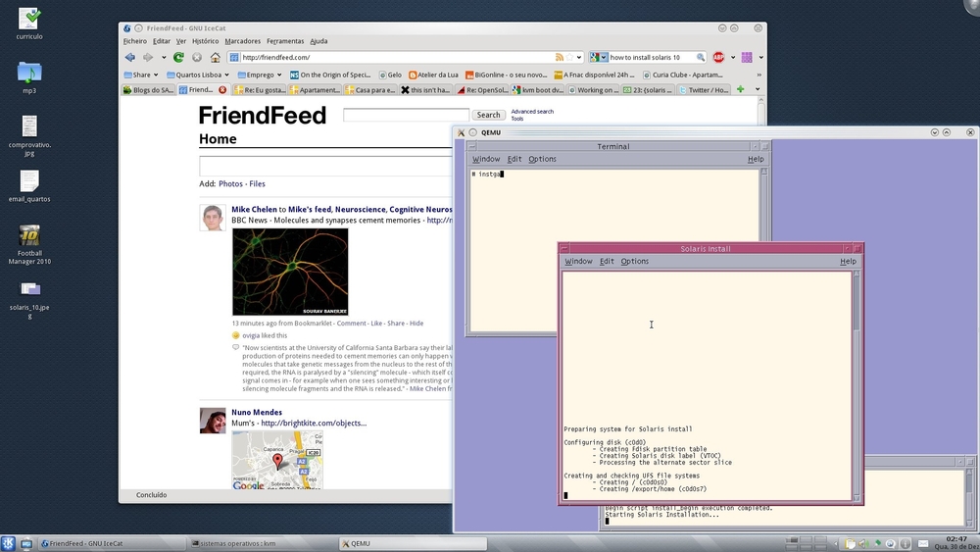Open the neuron image thumbnail

[x=290, y=272]
